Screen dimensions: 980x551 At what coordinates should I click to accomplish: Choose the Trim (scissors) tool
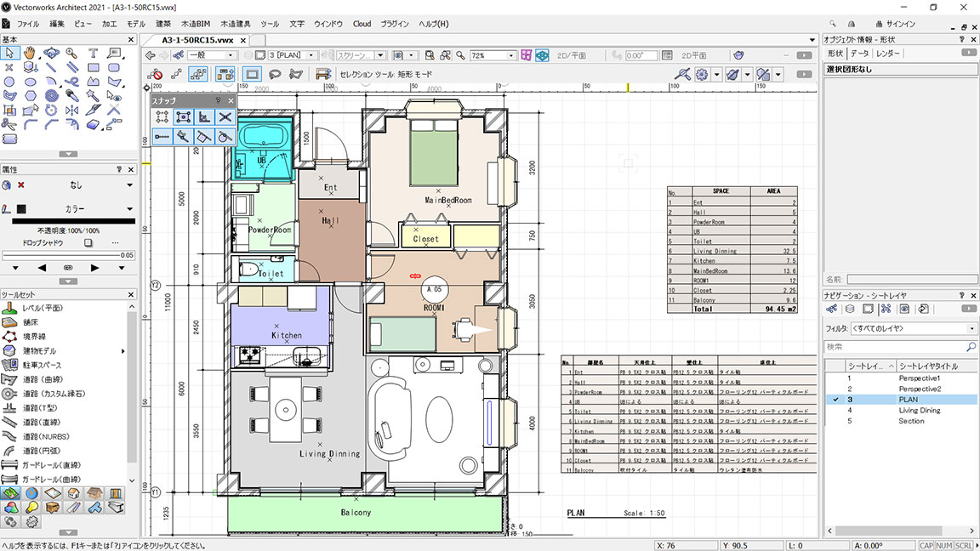click(x=9, y=124)
